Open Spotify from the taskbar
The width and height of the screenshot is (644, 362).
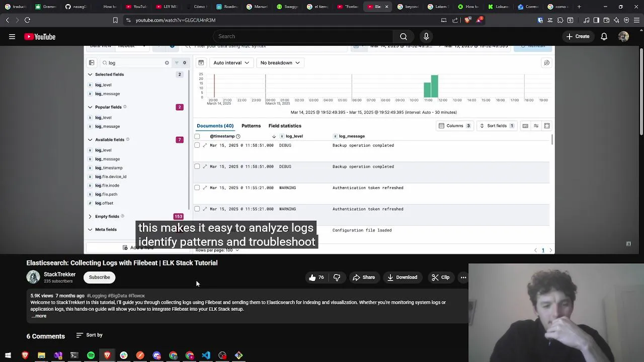click(x=91, y=355)
